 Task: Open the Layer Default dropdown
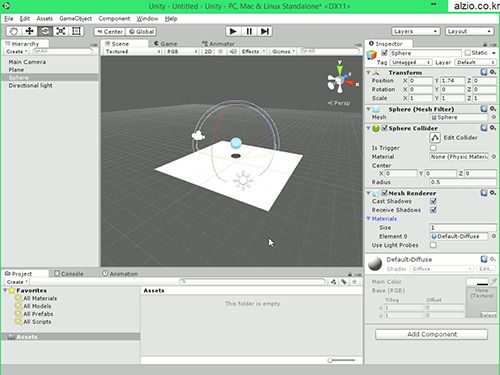point(476,62)
